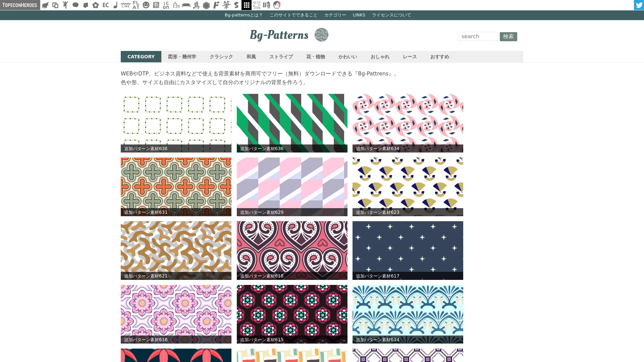Open the LINKS menu item

(359, 15)
